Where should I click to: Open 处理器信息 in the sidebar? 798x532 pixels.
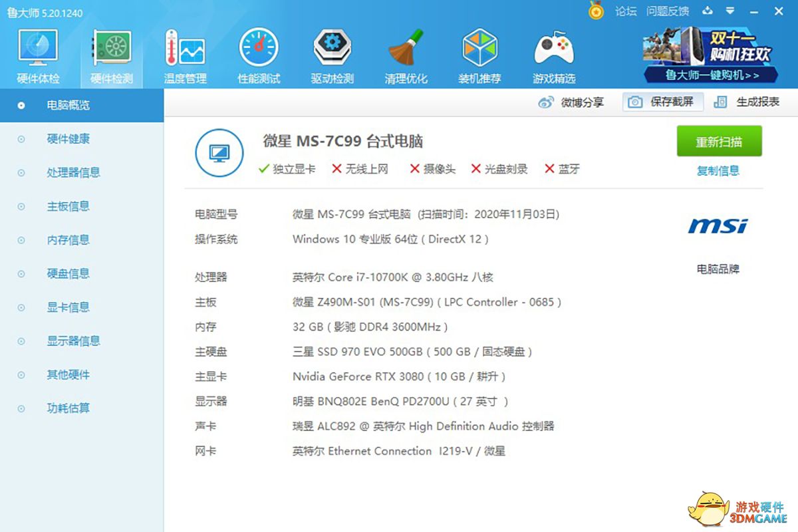(x=82, y=173)
